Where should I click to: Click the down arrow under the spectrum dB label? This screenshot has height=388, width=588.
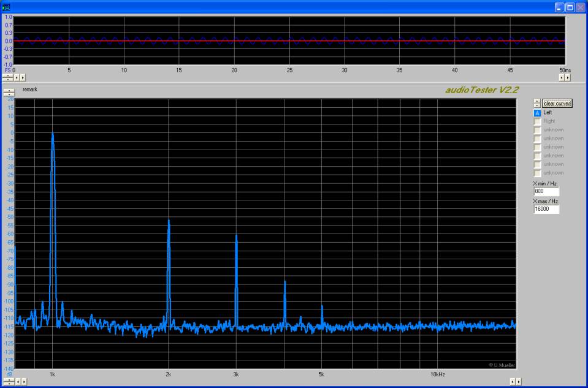click(x=7, y=383)
